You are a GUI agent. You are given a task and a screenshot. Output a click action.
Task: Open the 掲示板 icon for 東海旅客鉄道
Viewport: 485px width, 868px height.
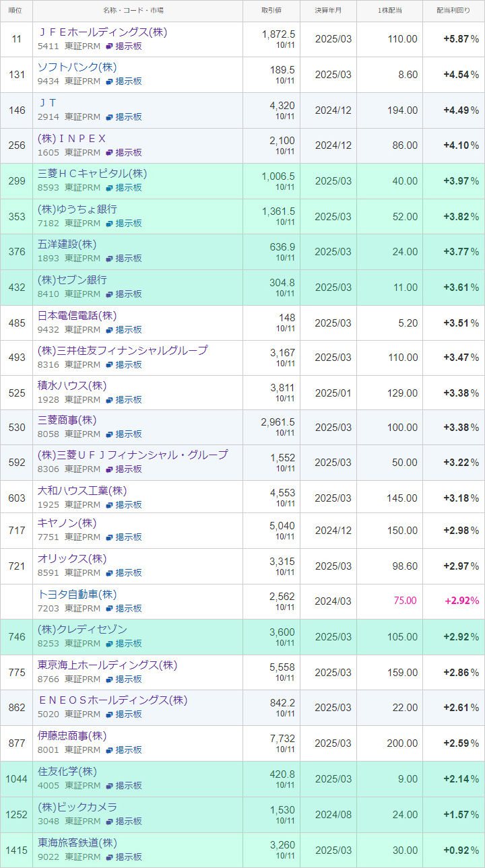[x=109, y=857]
